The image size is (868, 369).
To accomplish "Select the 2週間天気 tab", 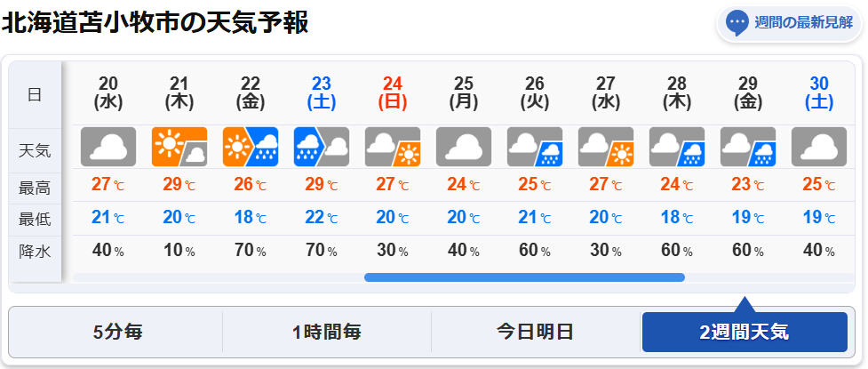I will (744, 333).
